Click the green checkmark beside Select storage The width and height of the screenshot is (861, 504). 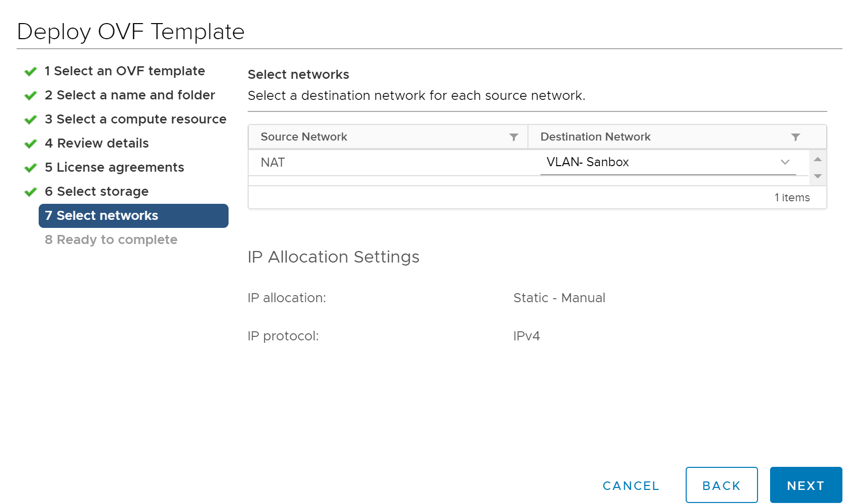tap(30, 191)
